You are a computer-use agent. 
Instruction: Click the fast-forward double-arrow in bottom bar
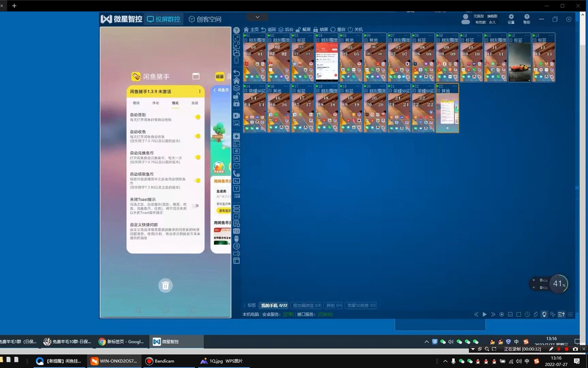(x=493, y=315)
